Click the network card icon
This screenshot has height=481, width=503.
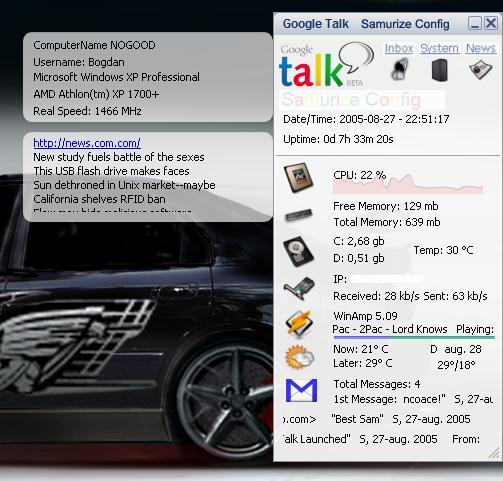[299, 288]
